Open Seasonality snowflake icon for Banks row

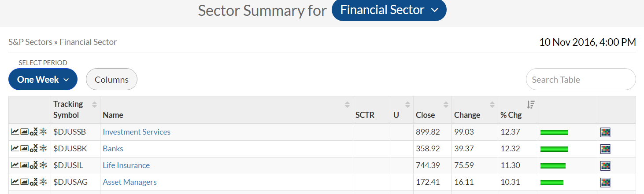coord(43,149)
